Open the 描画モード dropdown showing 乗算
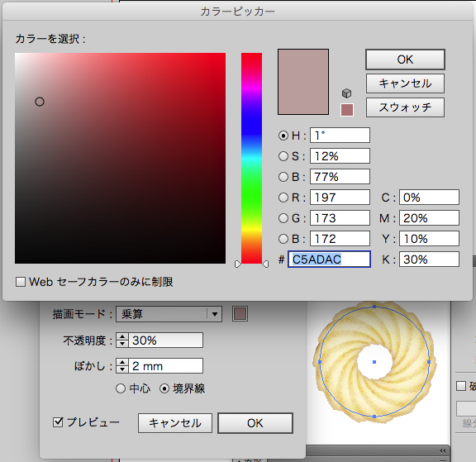The height and width of the screenshot is (462, 476). pos(169,314)
